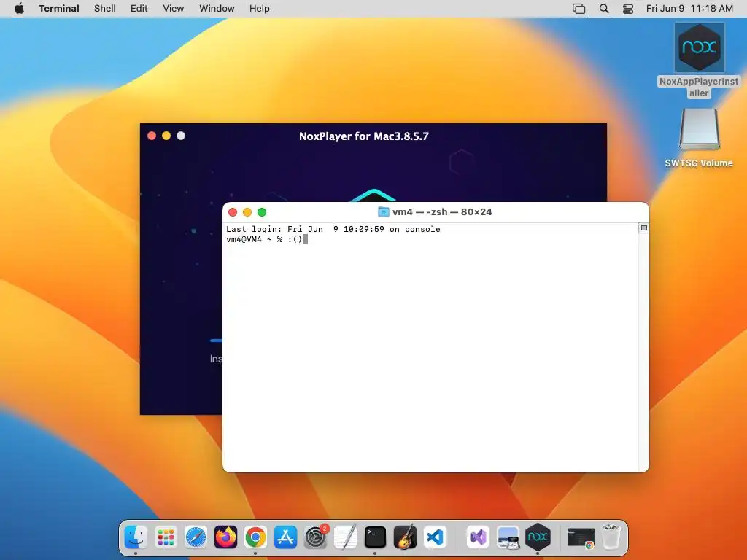Screen dimensions: 747x560
Task: Open Finder from the Dock
Action: 136,537
